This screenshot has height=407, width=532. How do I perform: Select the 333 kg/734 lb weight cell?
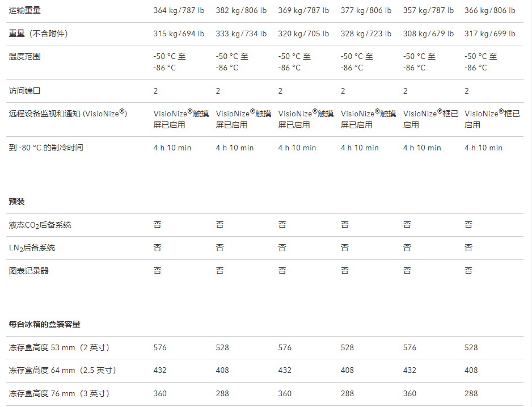click(241, 33)
